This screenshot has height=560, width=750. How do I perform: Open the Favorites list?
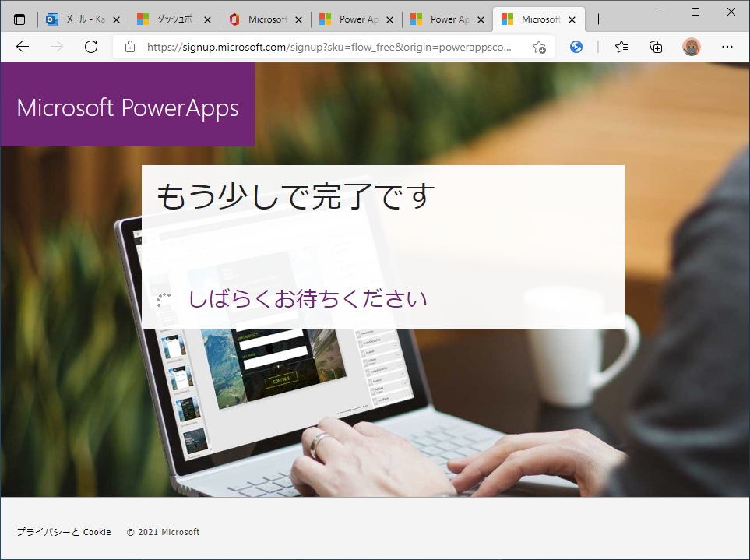pyautogui.click(x=621, y=47)
